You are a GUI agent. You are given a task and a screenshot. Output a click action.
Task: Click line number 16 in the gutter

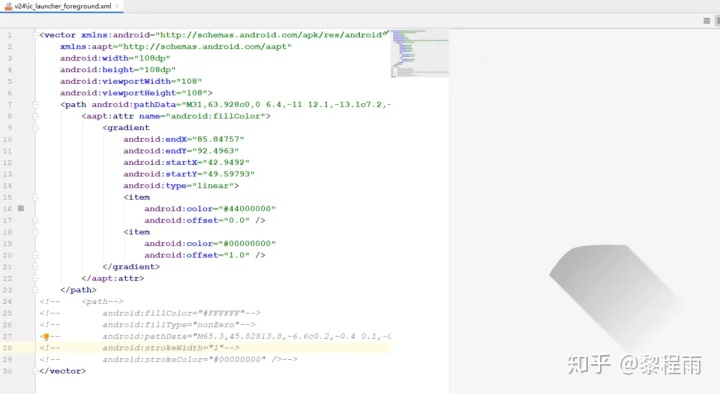tap(7, 209)
